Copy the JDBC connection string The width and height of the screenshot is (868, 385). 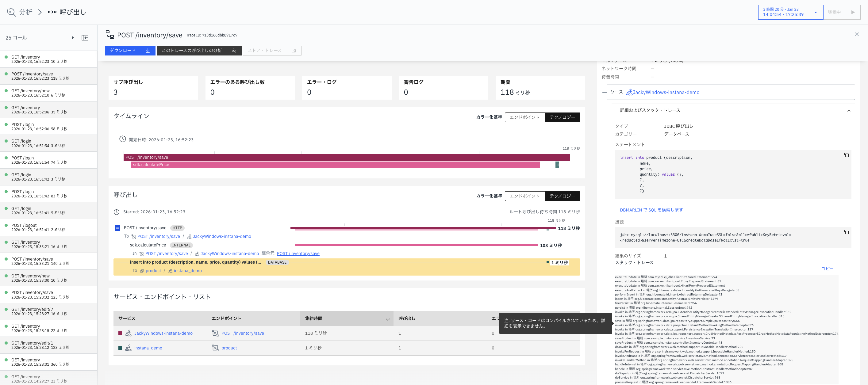point(847,232)
